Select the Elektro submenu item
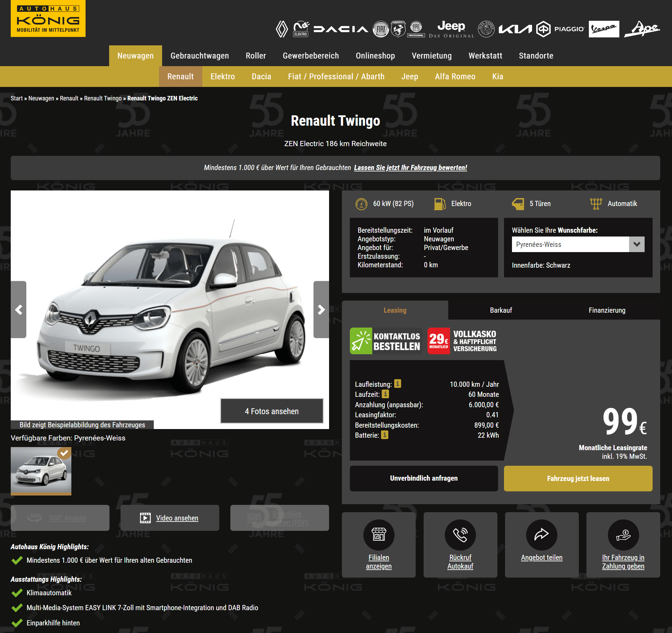This screenshot has width=672, height=633. pos(223,77)
